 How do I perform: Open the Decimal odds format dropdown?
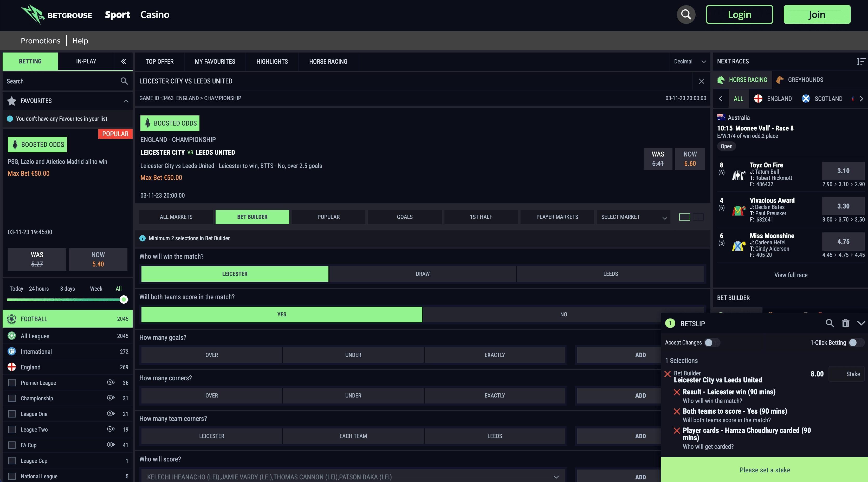pos(690,61)
